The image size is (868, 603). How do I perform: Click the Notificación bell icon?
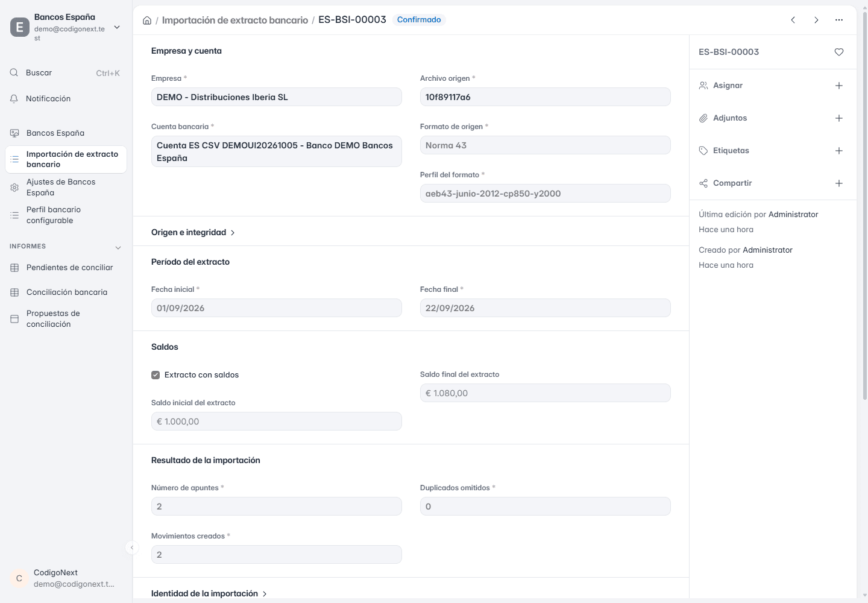(14, 99)
